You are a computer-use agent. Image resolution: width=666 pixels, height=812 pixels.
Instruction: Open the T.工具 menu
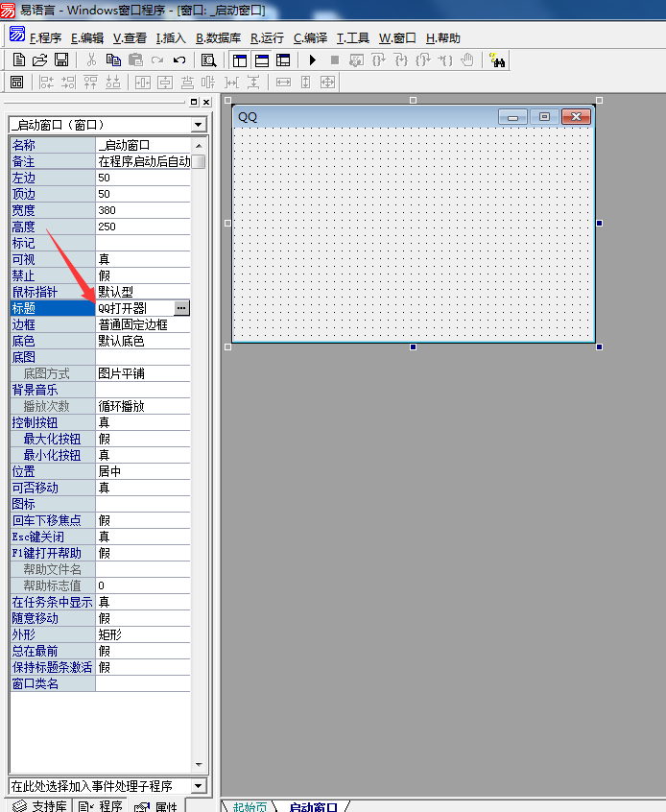[x=353, y=38]
